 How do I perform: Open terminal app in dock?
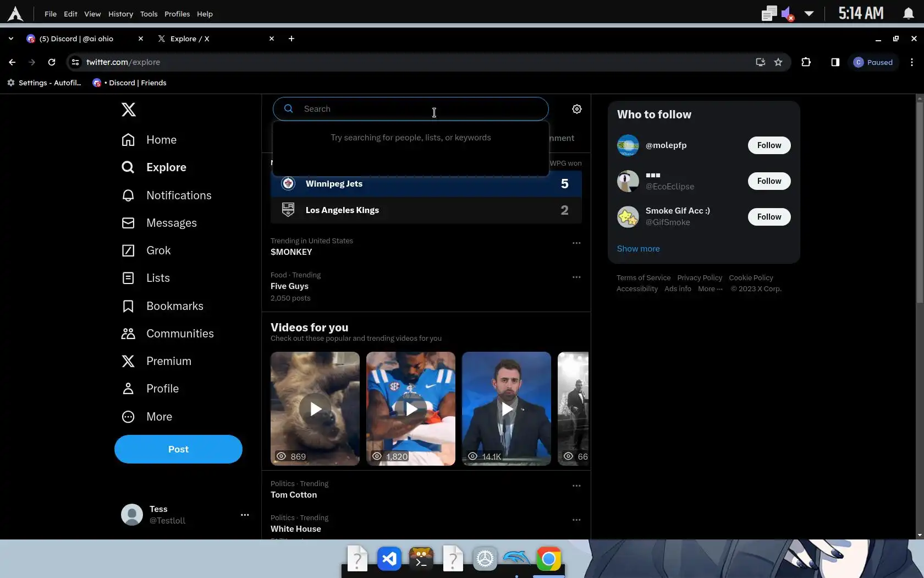[x=421, y=559]
